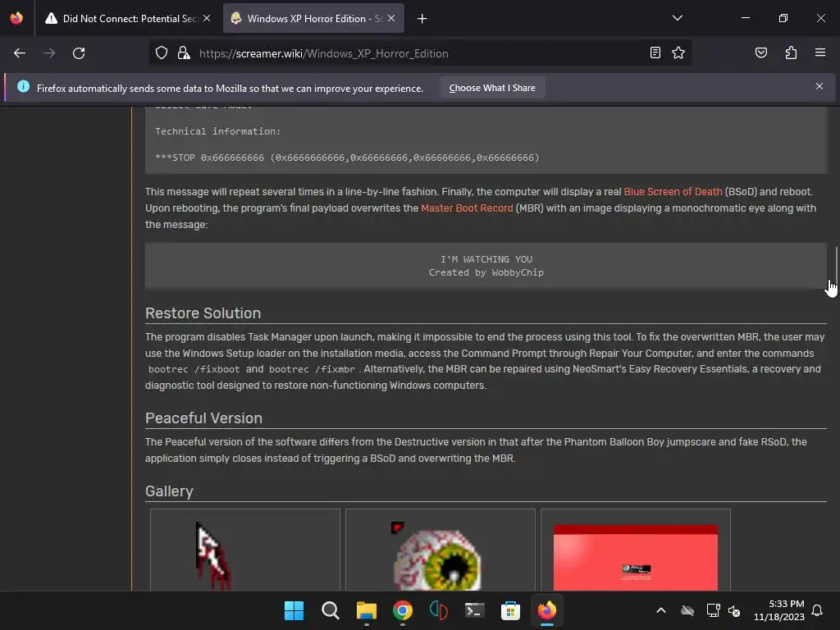
Task: Dismiss the Firefox data notification bar
Action: (819, 86)
